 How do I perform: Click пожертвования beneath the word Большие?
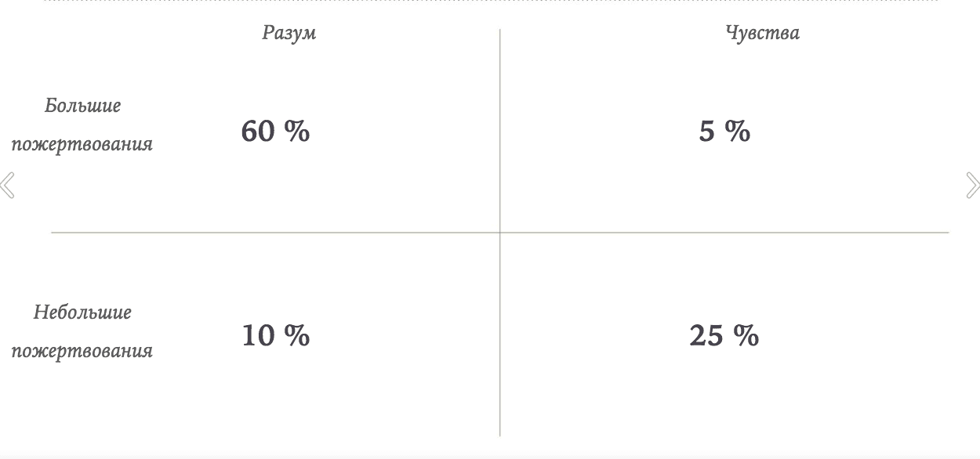[82, 144]
